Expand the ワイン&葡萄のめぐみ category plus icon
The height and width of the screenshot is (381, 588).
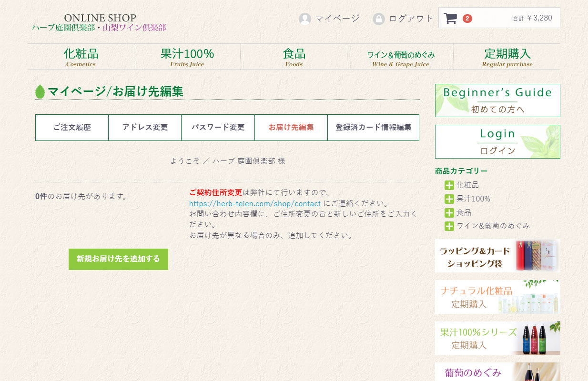pos(449,226)
